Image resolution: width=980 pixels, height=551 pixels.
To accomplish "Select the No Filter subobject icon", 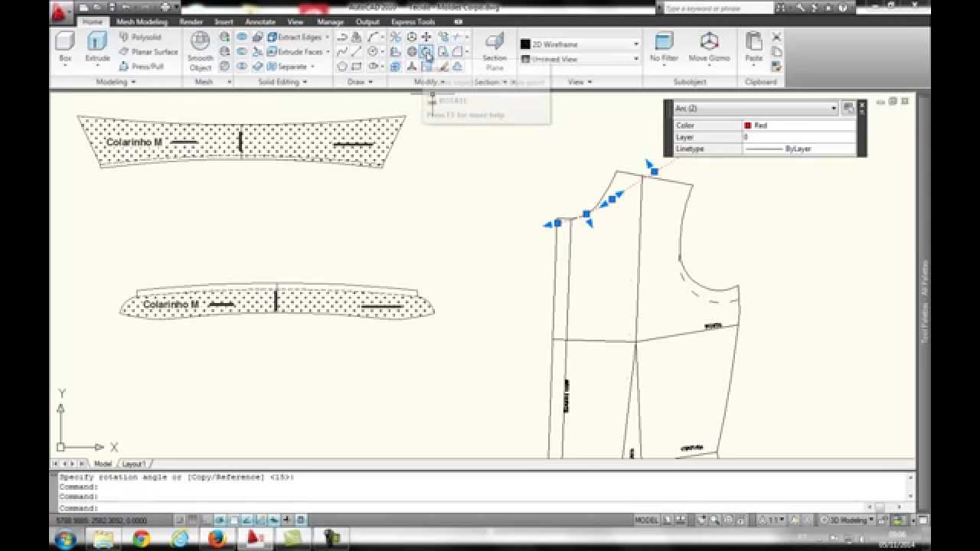I will coord(664,47).
